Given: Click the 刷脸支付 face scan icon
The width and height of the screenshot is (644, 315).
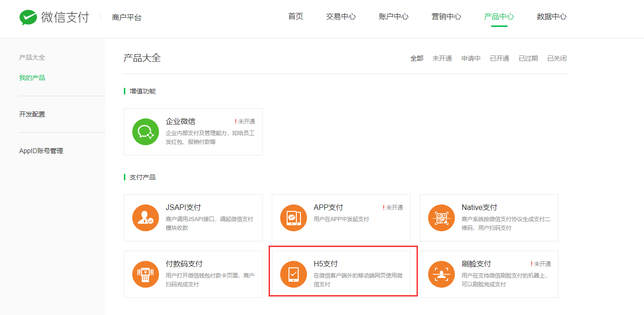Looking at the screenshot, I should pyautogui.click(x=442, y=274).
